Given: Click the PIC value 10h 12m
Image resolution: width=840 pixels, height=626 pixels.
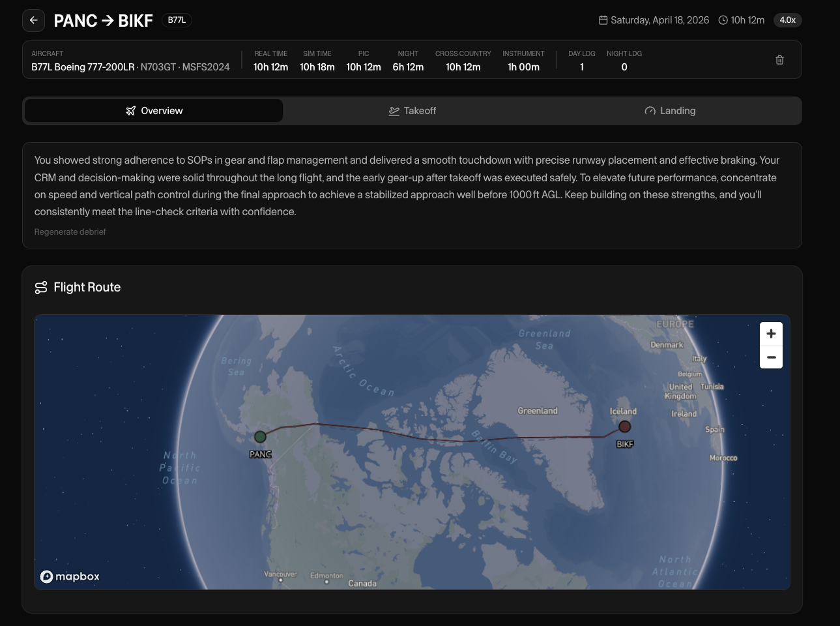Looking at the screenshot, I should (x=363, y=67).
